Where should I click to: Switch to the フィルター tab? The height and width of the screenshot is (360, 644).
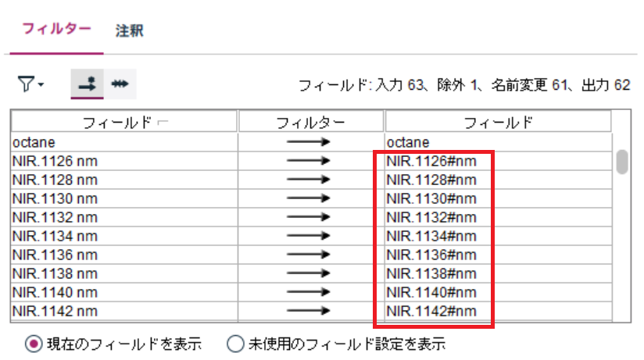[57, 29]
